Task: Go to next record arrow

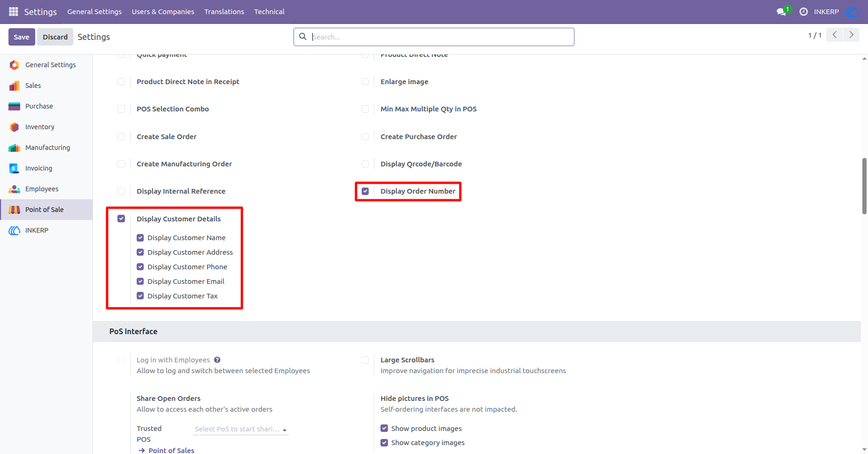Action: 851,35
